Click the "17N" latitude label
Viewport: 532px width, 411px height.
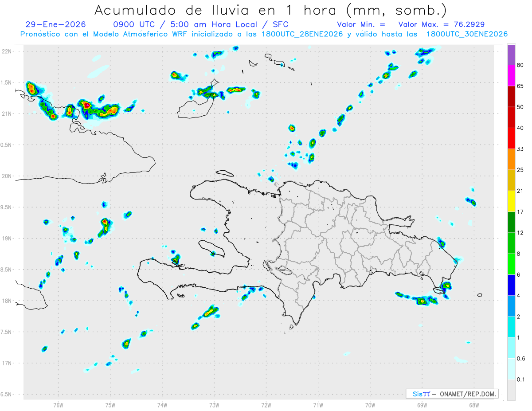tap(8, 363)
